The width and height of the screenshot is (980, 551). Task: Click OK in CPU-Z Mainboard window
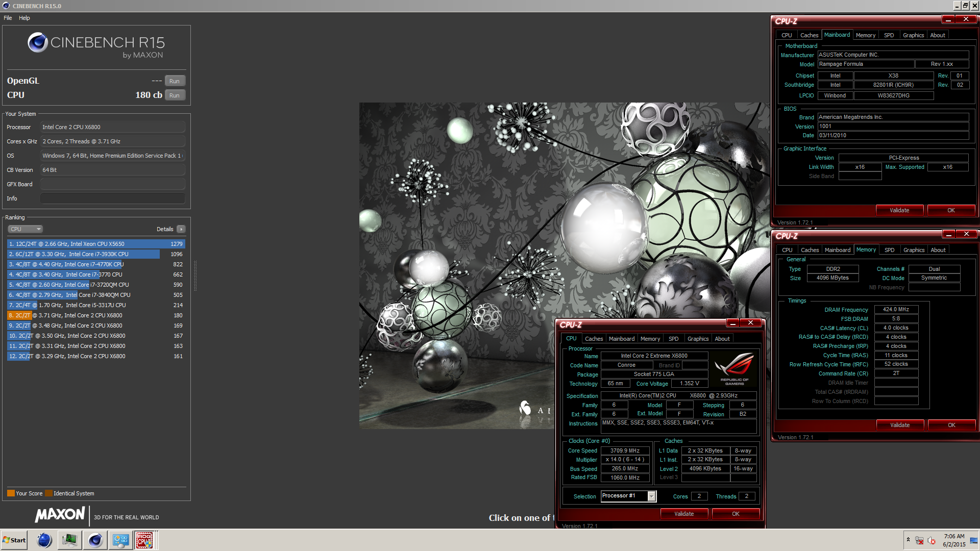(951, 210)
